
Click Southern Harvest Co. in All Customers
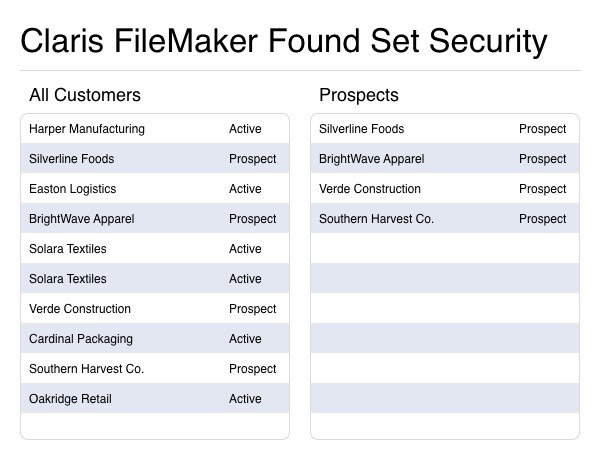click(87, 369)
